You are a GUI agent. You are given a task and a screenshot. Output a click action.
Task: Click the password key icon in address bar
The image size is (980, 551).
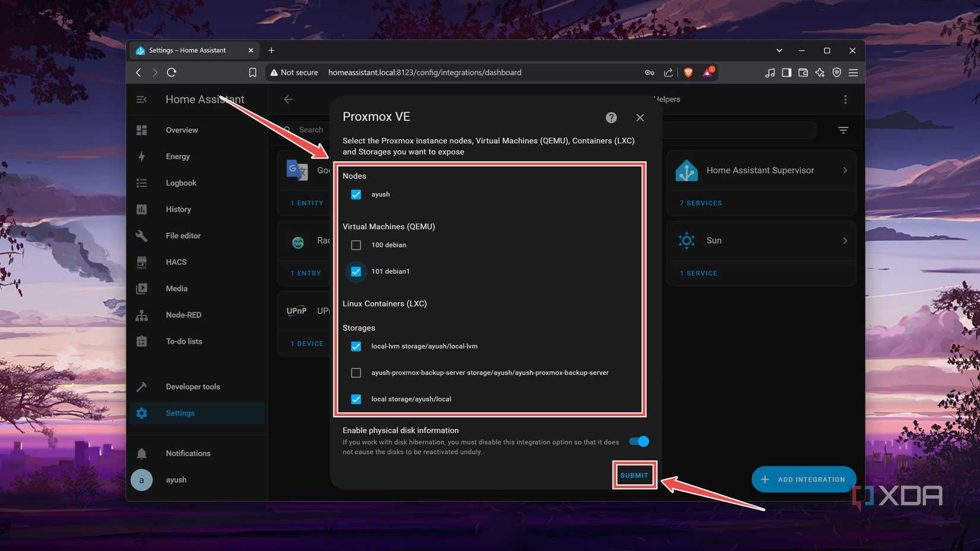(649, 72)
